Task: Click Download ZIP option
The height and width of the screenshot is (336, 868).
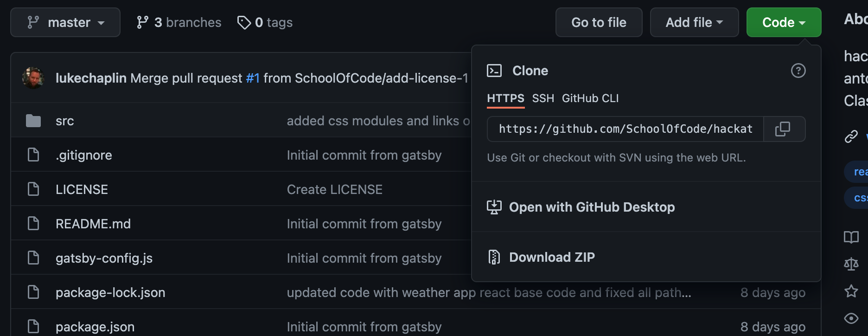Action: (552, 257)
